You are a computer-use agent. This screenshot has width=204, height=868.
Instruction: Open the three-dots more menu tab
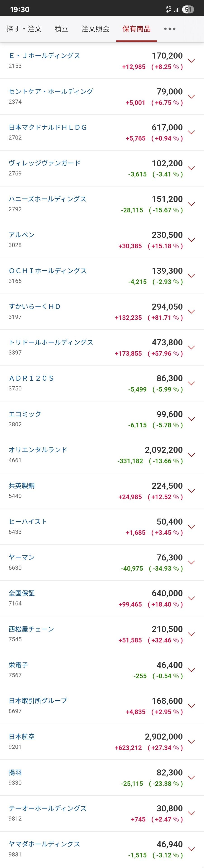170,29
